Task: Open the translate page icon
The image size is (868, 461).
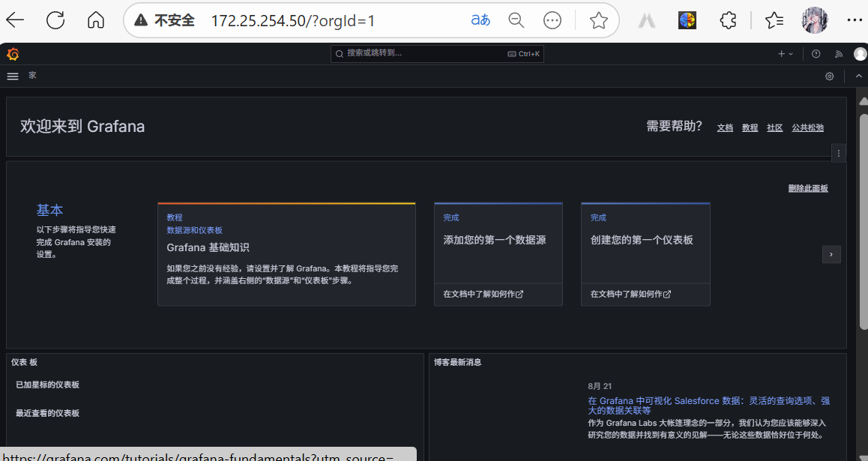Action: (x=480, y=20)
